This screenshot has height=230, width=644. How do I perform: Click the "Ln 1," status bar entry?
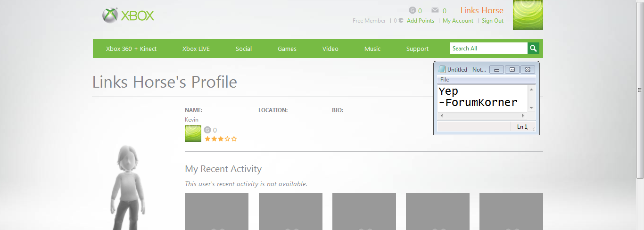tap(522, 126)
